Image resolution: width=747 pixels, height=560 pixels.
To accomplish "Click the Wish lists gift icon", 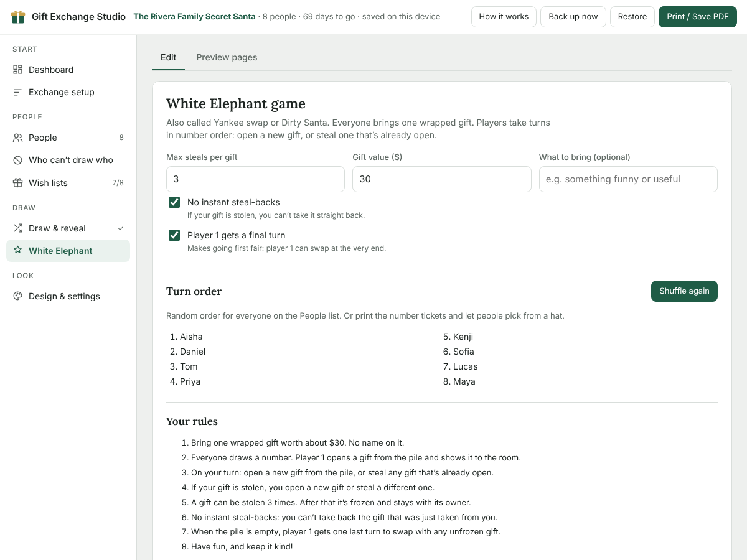I will pos(17,183).
